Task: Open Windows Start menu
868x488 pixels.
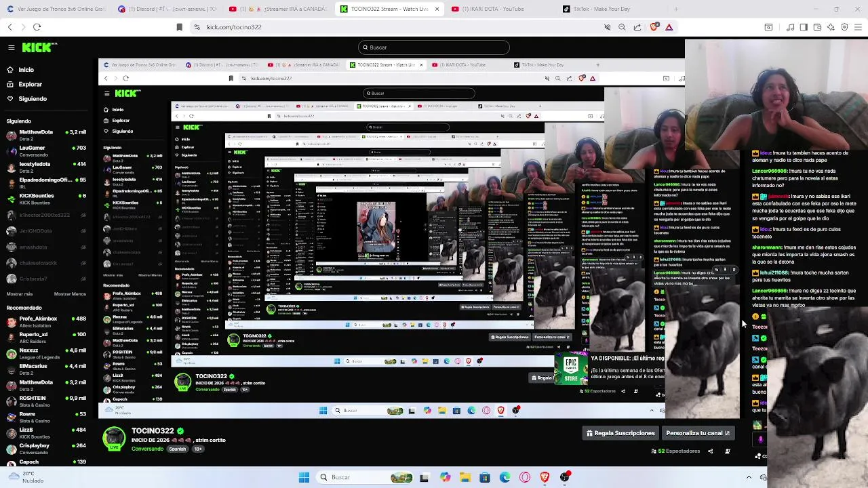Action: pyautogui.click(x=304, y=477)
